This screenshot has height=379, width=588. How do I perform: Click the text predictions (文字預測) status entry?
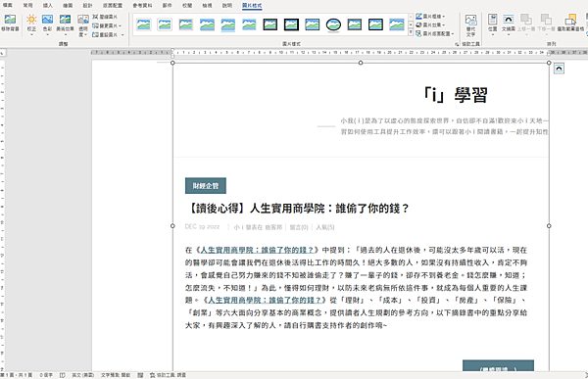point(116,375)
